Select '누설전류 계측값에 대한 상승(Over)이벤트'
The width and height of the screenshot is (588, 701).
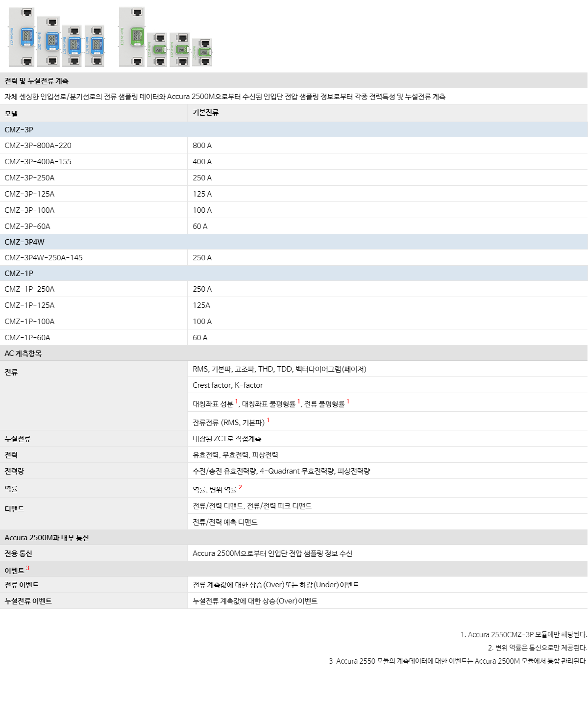(255, 601)
